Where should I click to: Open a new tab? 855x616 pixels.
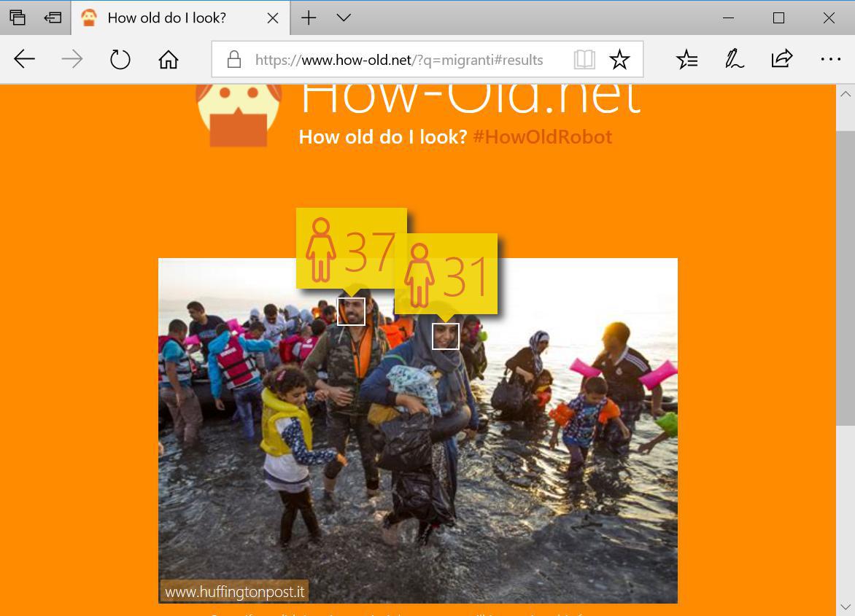pos(309,17)
